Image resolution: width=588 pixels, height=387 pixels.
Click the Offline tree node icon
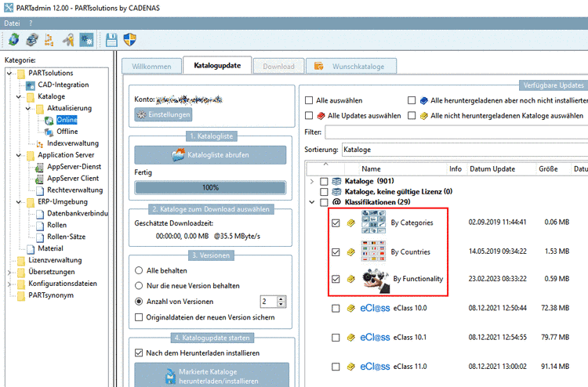[49, 132]
